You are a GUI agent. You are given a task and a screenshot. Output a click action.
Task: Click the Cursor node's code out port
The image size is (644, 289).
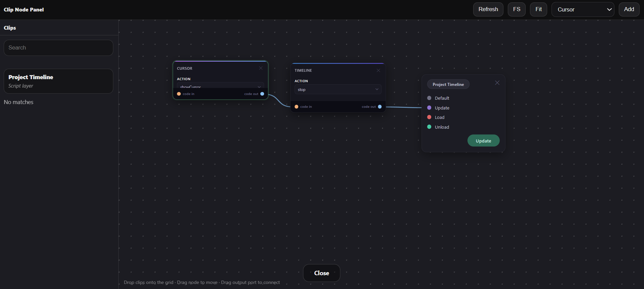262,94
